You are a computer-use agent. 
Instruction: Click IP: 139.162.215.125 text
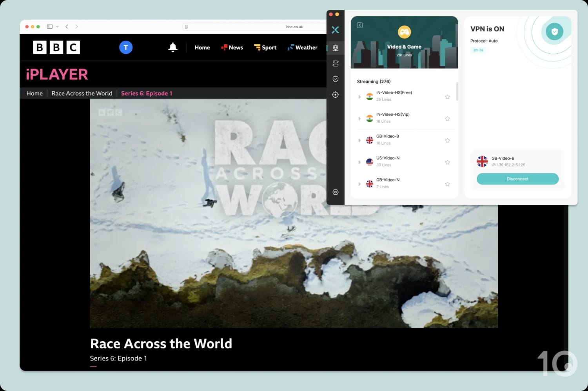[508, 165]
